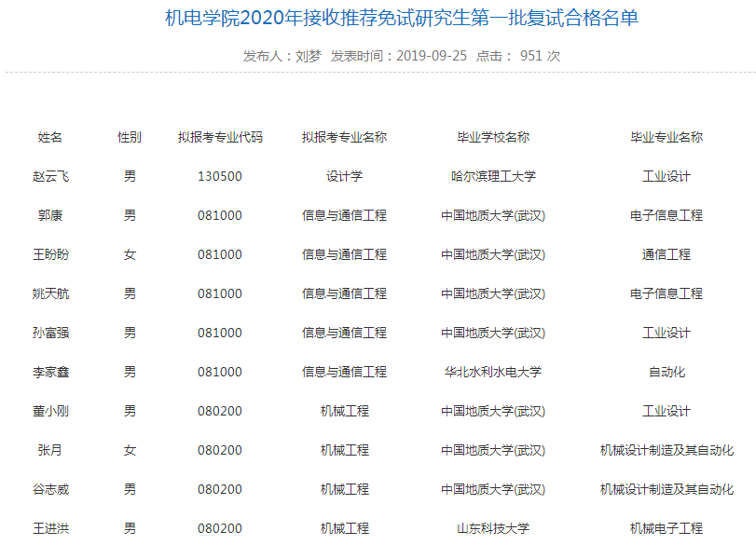Viewport: 756px width, 545px height.
Task: Select the 毕业学校名称 column header
Action: [x=493, y=137]
